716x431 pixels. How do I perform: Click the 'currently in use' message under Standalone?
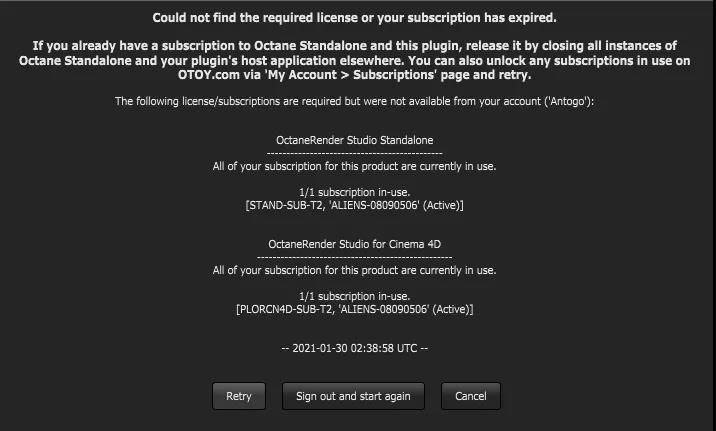(x=355, y=166)
